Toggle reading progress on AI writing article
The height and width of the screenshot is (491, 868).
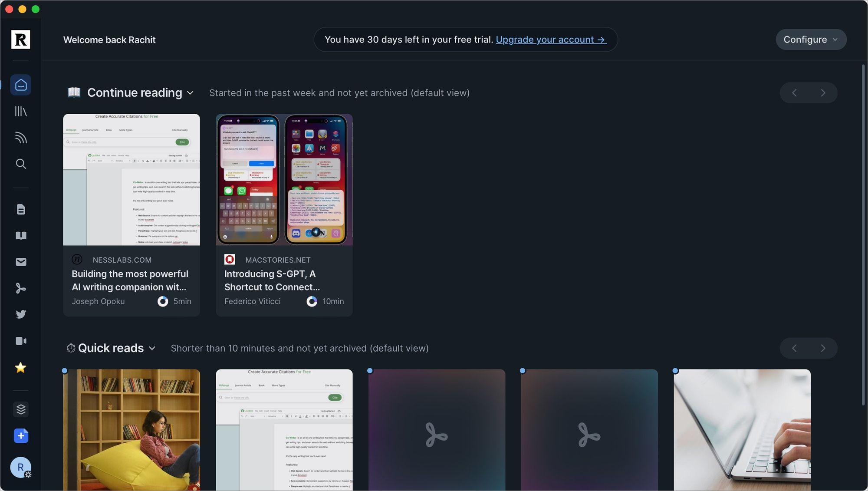[162, 301]
